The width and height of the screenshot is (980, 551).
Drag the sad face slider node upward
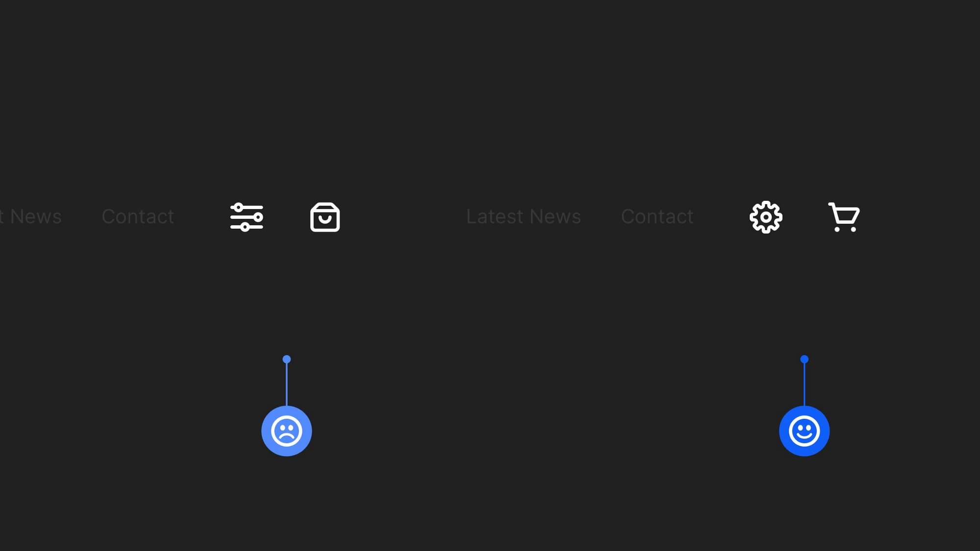click(286, 431)
